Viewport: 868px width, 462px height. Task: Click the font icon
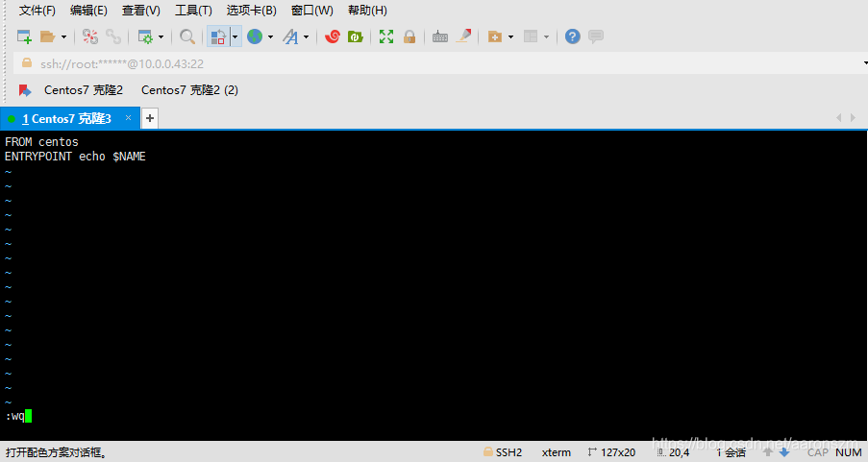click(x=290, y=36)
